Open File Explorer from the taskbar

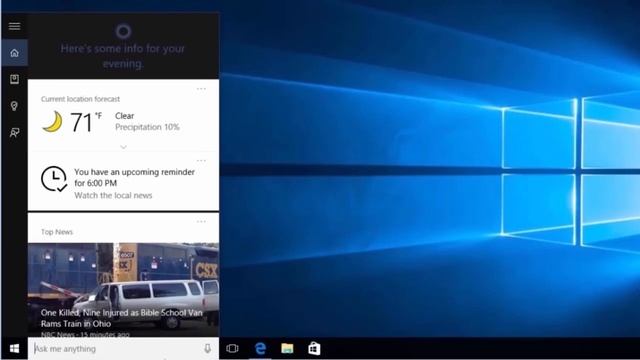287,349
